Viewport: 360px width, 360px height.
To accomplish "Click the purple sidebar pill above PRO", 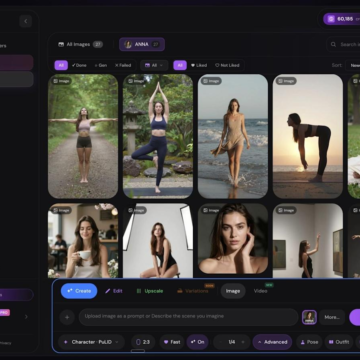I will 17,295.
